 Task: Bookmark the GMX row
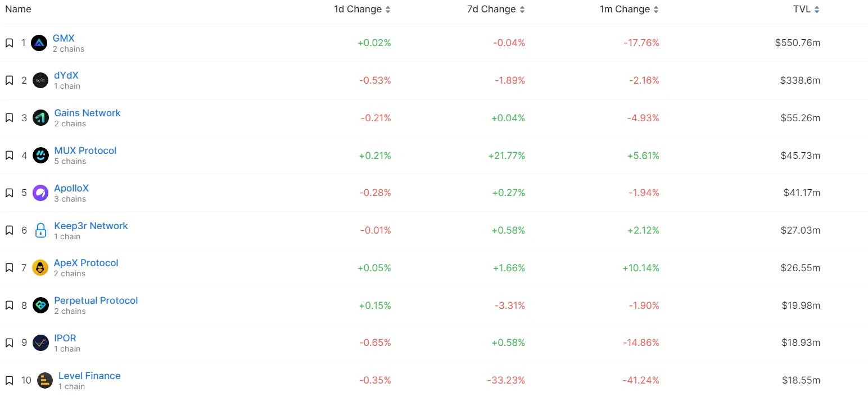click(9, 43)
